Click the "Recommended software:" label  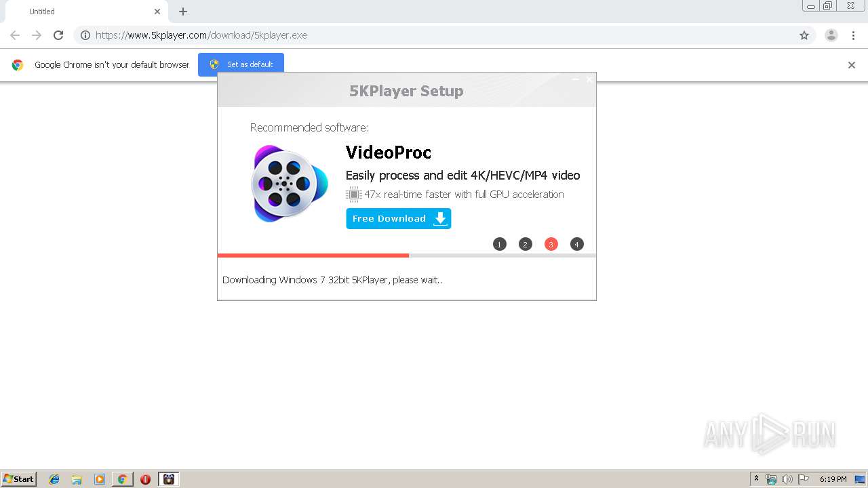coord(309,127)
